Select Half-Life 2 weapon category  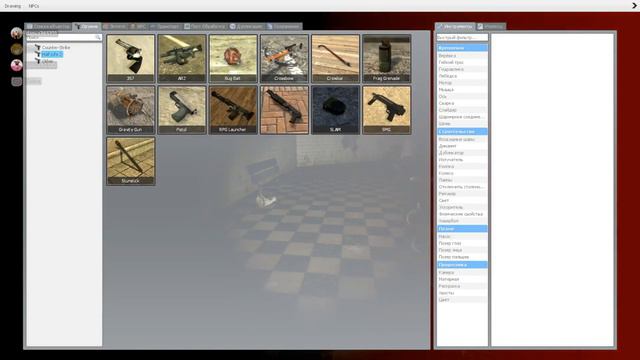[52, 54]
